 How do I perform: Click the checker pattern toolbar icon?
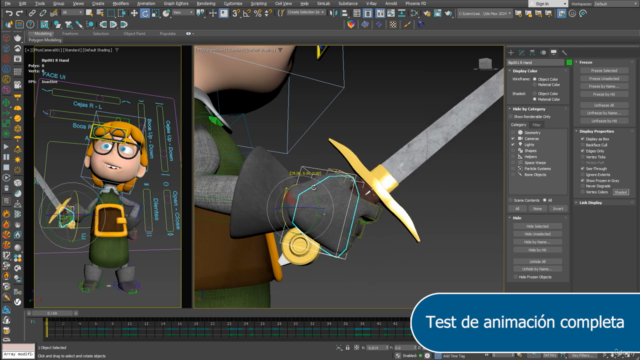[393, 24]
